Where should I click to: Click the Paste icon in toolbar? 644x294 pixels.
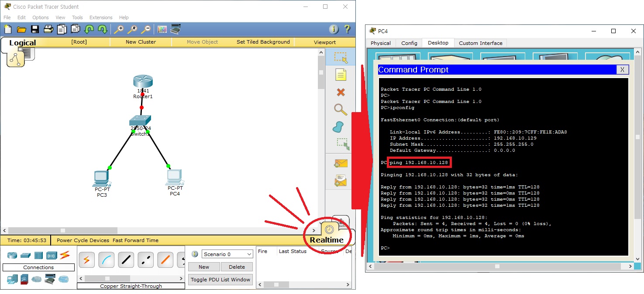[76, 29]
